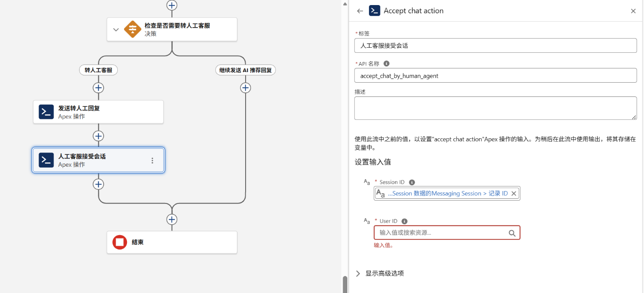The image size is (644, 293).
Task: Add an element above the 结束 node
Action: click(172, 219)
